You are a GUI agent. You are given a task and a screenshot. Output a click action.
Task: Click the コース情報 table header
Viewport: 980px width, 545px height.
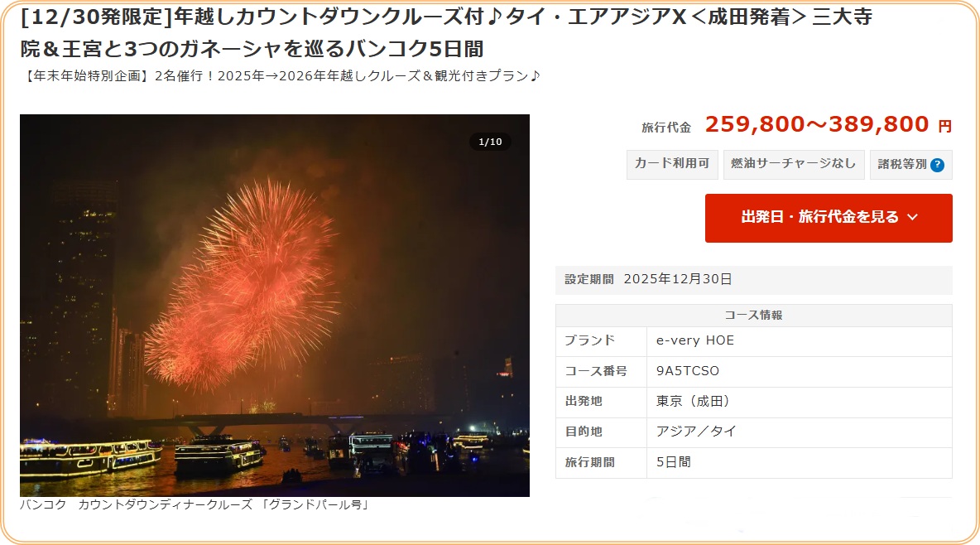(754, 316)
